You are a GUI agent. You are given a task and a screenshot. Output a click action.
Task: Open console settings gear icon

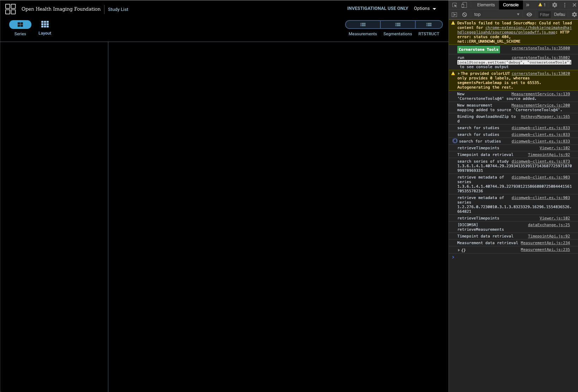(x=574, y=14)
